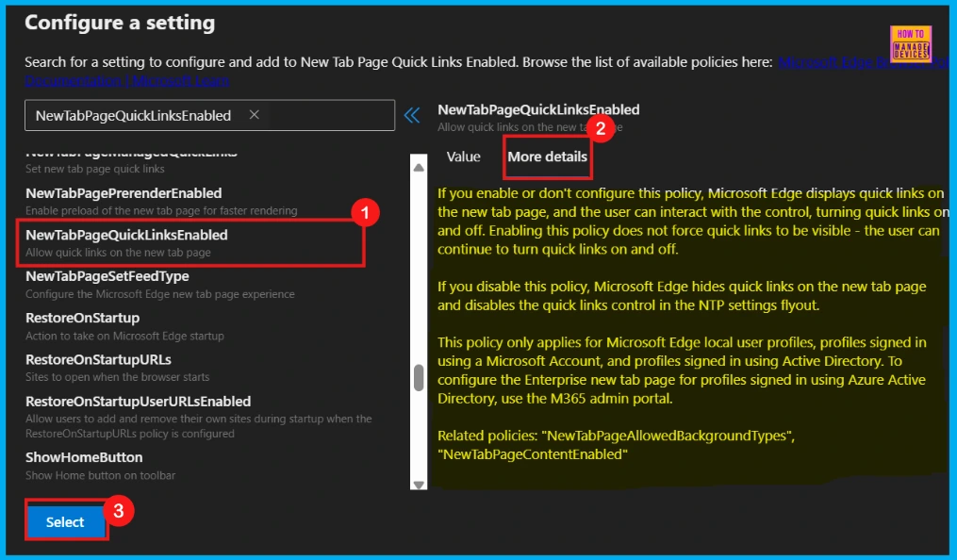The width and height of the screenshot is (957, 560).
Task: Click 'If you enable or don't configure' paragraph
Action: (693, 221)
